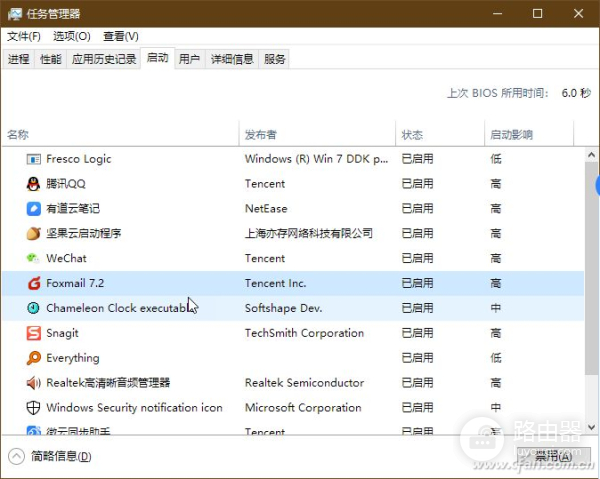Click the Task Manager title bar icon
Screen dimensions: 600x479
click(15, 14)
